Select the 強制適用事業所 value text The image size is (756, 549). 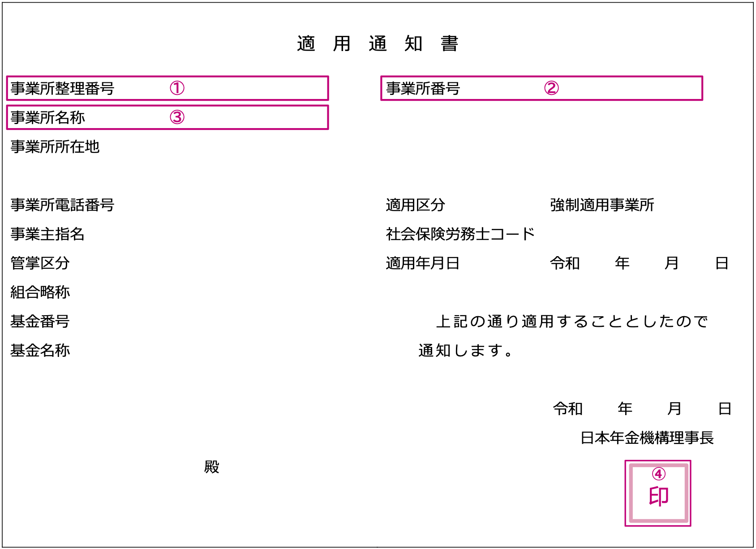pyautogui.click(x=602, y=205)
